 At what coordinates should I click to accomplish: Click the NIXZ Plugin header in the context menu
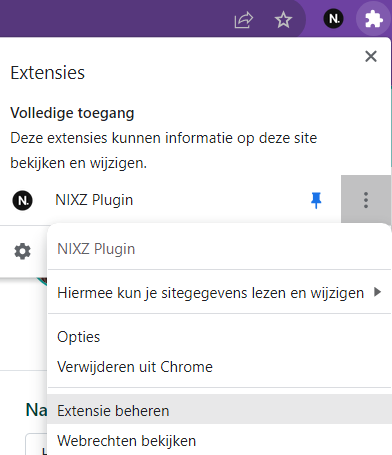[96, 249]
